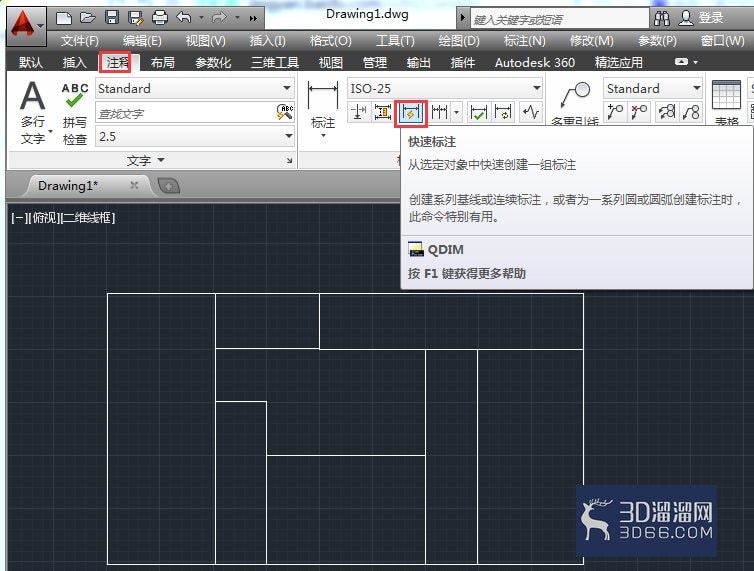
Task: Switch to the Autodesk 360 ribbon tab
Action: click(x=535, y=63)
